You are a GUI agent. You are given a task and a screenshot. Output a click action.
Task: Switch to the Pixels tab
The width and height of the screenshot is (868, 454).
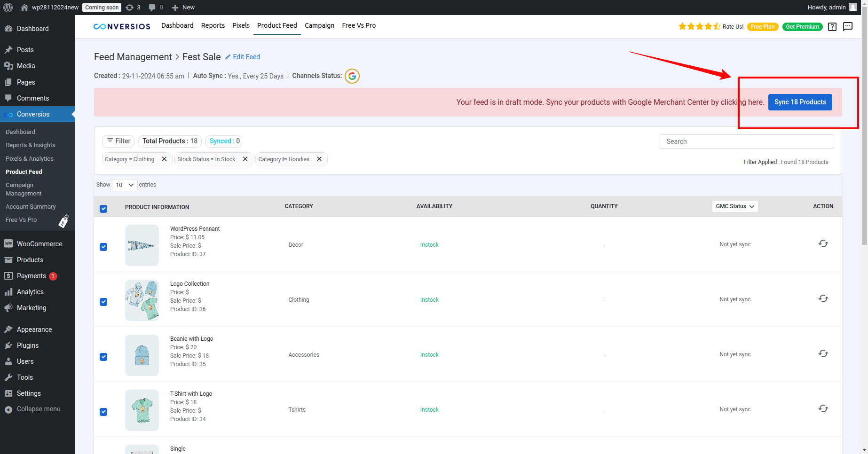click(241, 25)
